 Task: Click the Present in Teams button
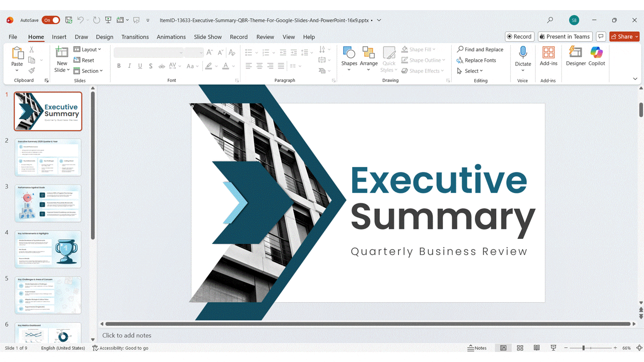pyautogui.click(x=565, y=37)
